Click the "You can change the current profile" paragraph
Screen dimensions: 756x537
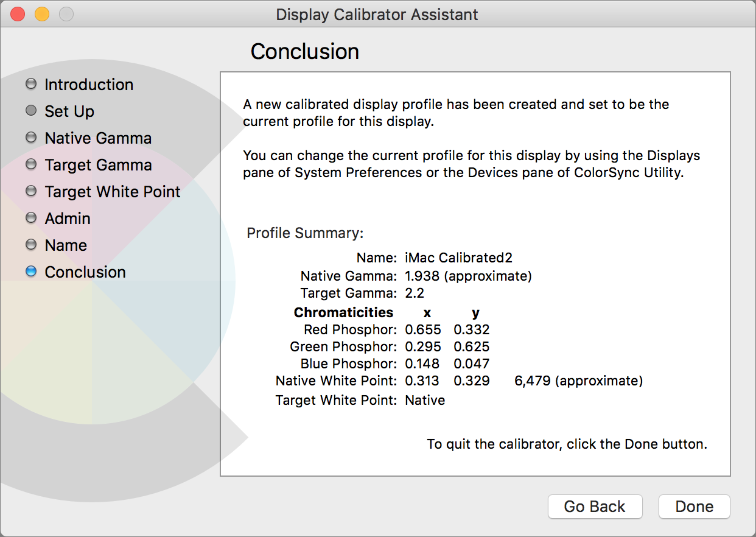coord(472,164)
